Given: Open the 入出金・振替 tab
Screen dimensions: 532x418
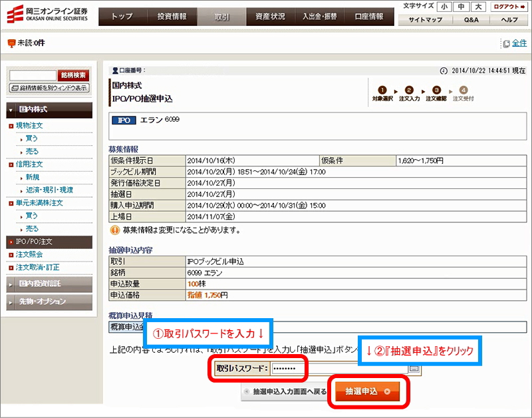Looking at the screenshot, I should [319, 16].
